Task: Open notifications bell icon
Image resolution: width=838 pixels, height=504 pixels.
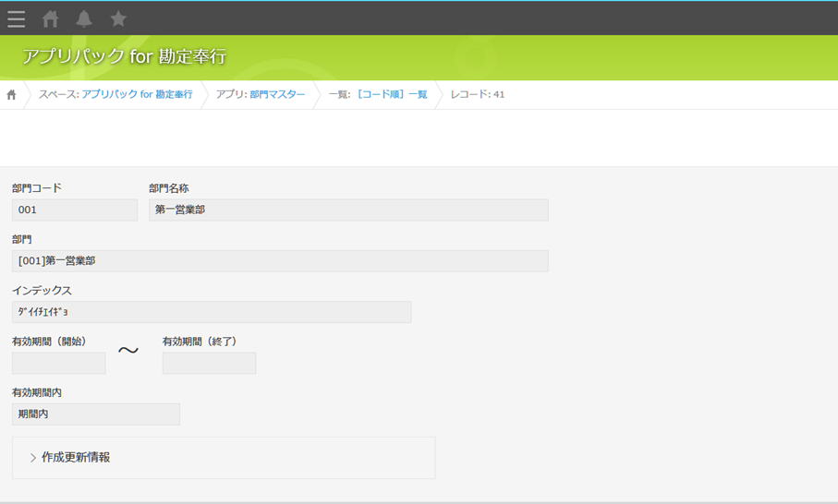Action: point(84,19)
